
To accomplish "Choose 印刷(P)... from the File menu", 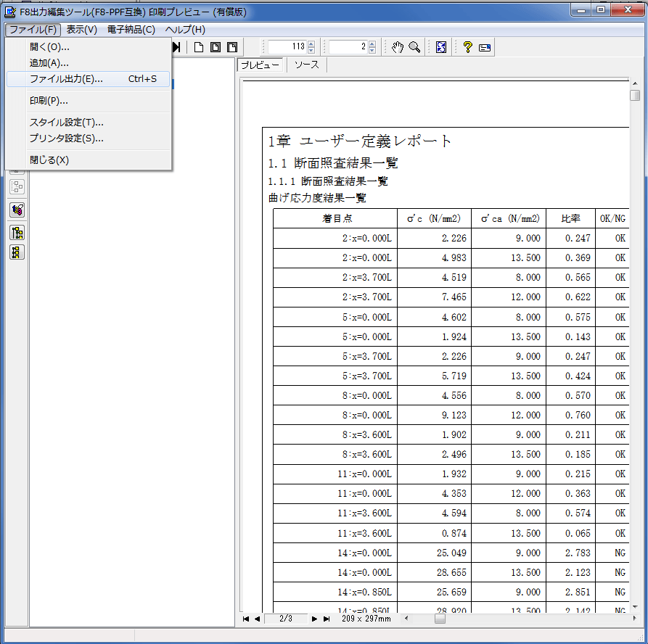I will pos(89,101).
